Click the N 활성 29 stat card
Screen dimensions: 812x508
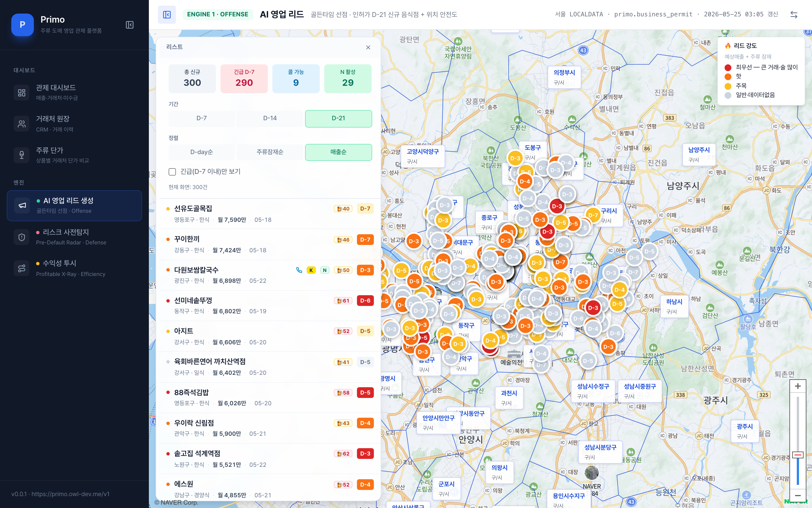coord(348,79)
